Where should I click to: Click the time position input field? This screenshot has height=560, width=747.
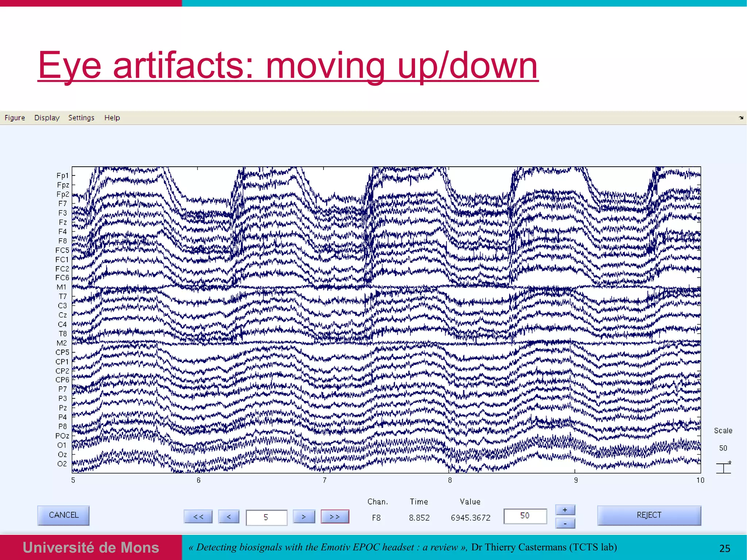(266, 517)
